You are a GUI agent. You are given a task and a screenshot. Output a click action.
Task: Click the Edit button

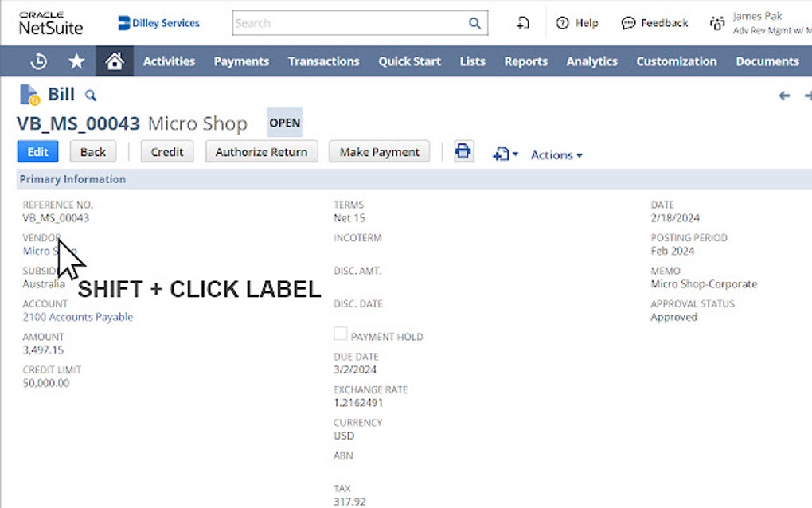point(37,151)
